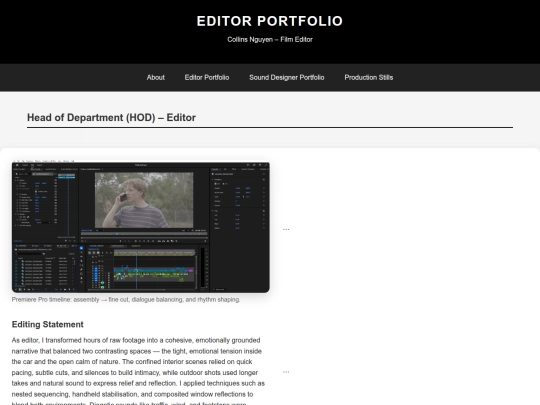Navigate to Production Stills page
The height and width of the screenshot is (405, 540).
[368, 77]
